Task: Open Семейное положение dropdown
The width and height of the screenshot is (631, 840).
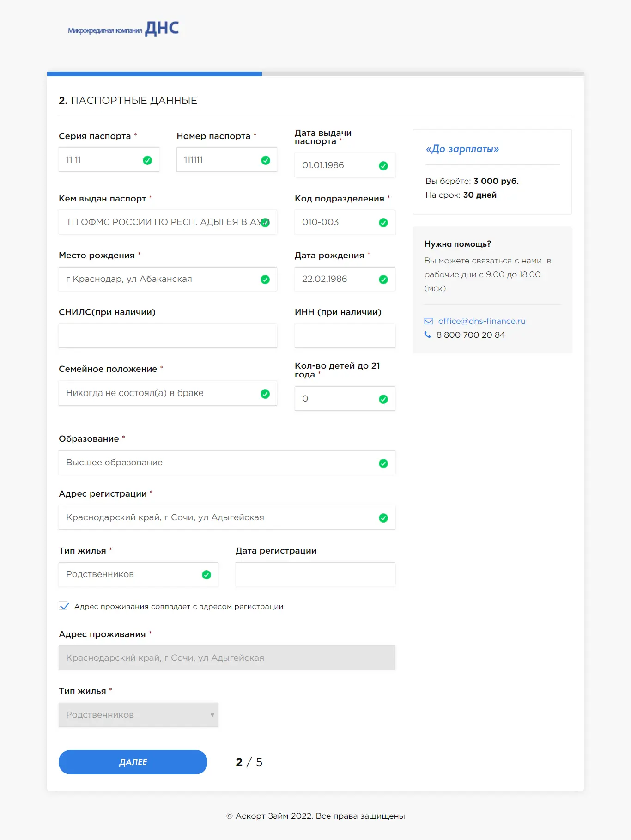Action: coord(168,393)
